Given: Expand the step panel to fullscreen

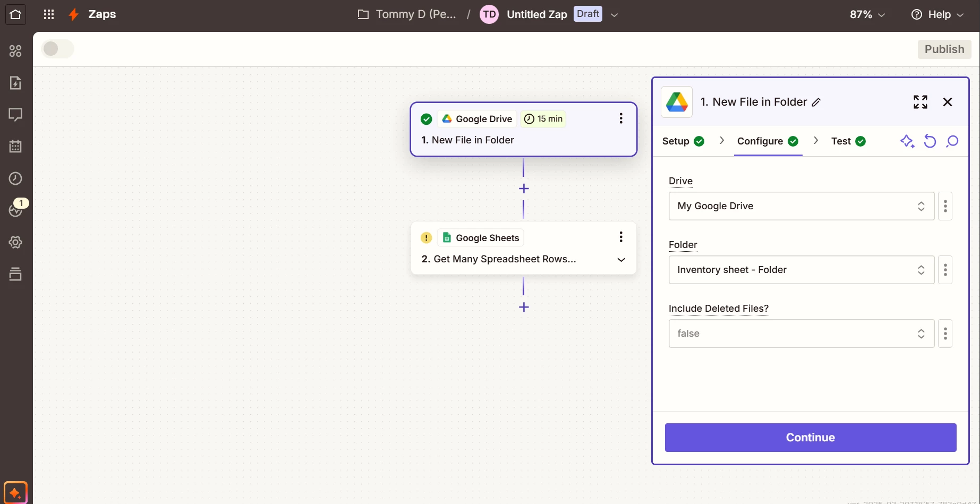Looking at the screenshot, I should point(921,102).
